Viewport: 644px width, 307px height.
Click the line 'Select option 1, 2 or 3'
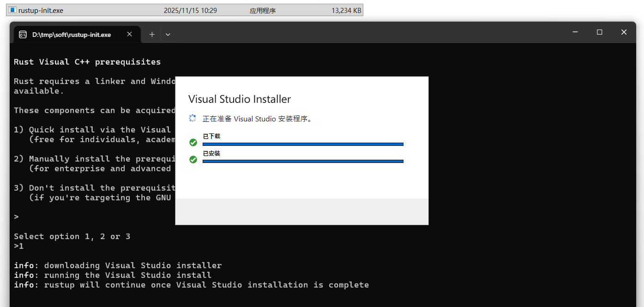pos(72,236)
